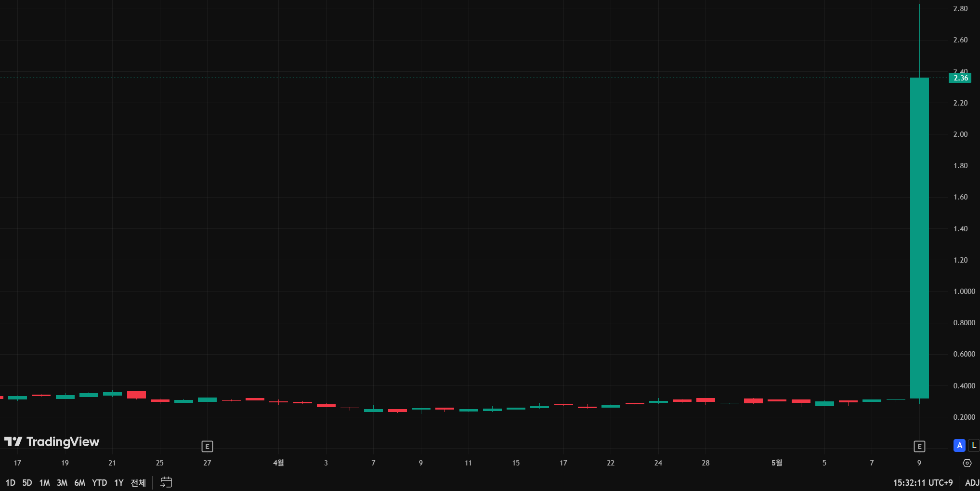Toggle ADJ adjusted data button
The width and height of the screenshot is (980, 491).
(x=972, y=482)
